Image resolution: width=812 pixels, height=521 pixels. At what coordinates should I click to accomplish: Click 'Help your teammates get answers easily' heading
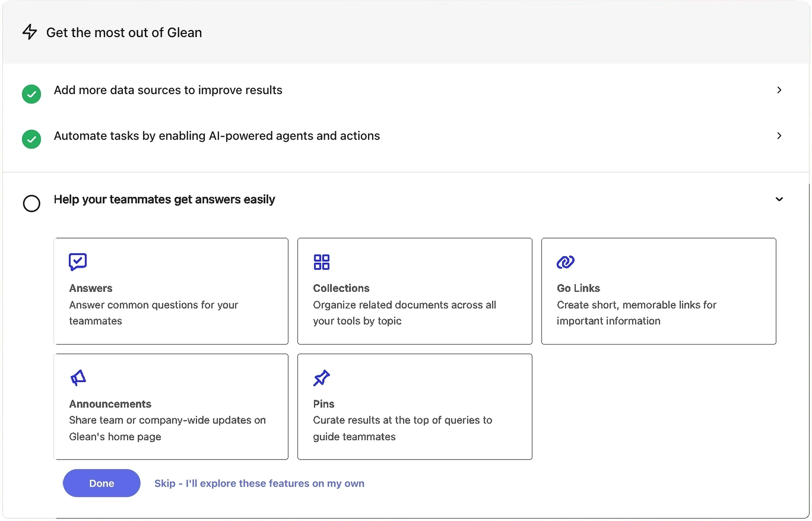pos(164,200)
